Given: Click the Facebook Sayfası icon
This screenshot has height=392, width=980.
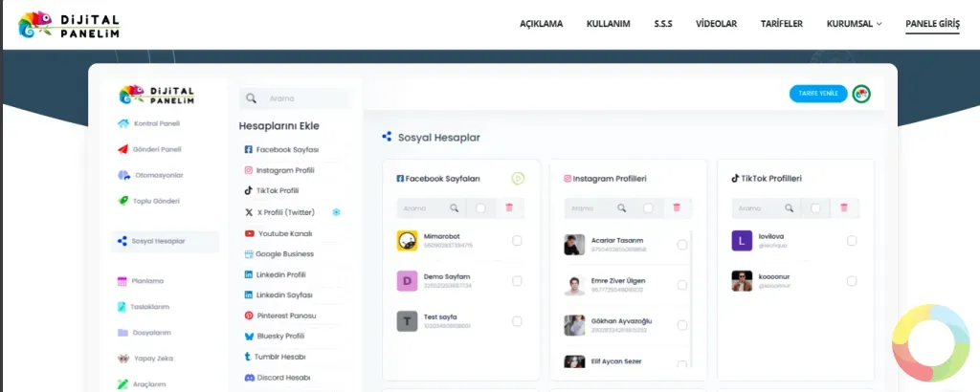Looking at the screenshot, I should click(x=248, y=150).
